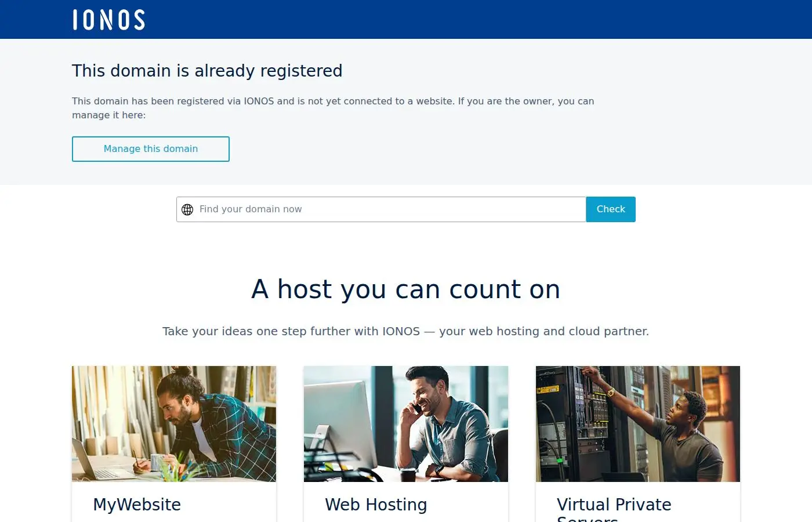812x522 pixels.
Task: Open the Virtual Private Servers card photo
Action: 638,424
